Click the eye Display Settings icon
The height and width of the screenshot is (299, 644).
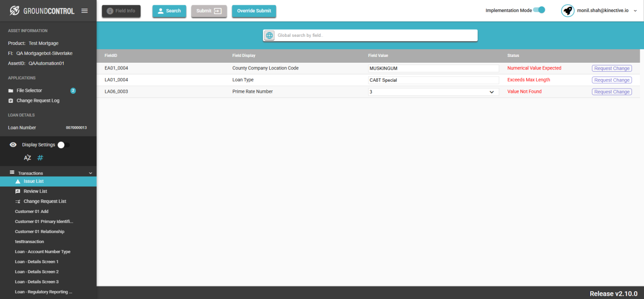click(x=13, y=144)
